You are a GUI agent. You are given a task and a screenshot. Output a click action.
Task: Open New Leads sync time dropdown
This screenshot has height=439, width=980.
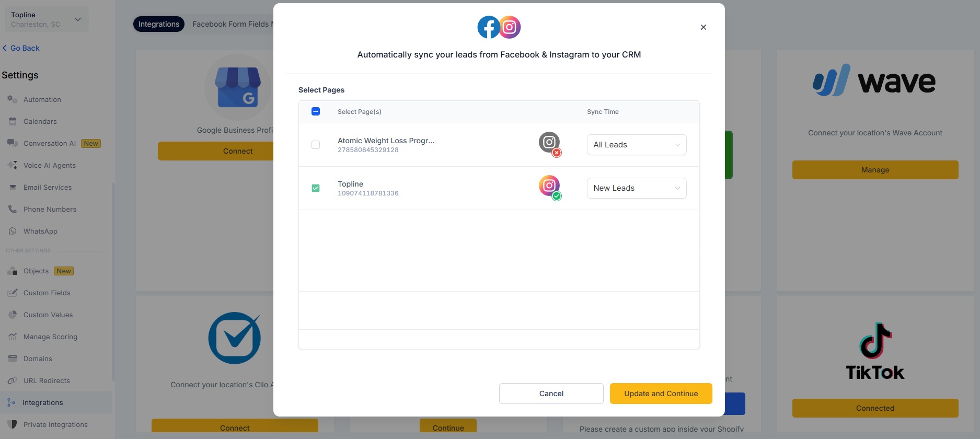pos(636,188)
